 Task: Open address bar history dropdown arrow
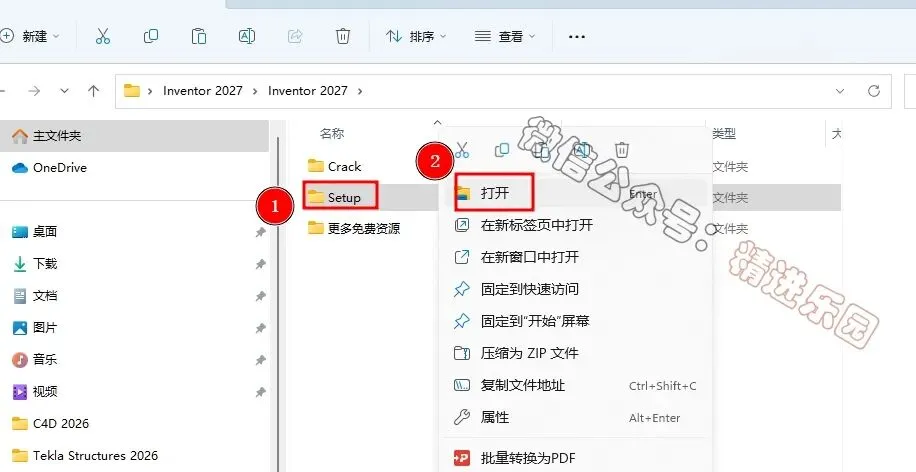pyautogui.click(x=840, y=91)
